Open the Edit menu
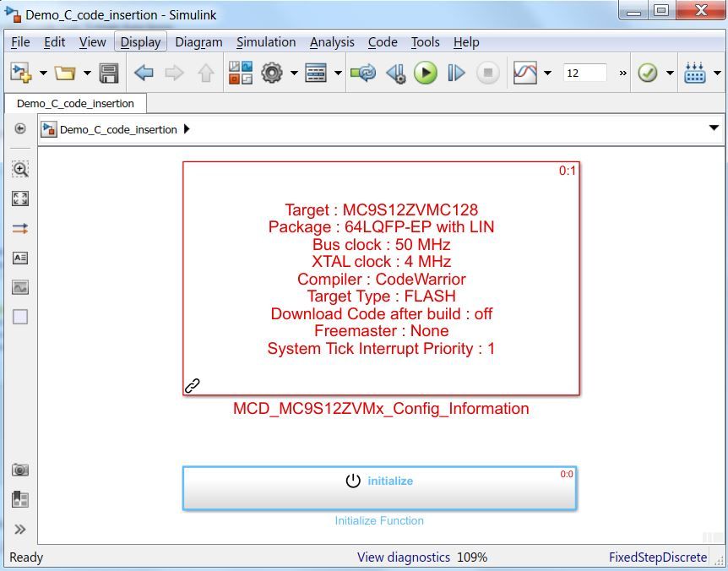This screenshot has height=571, width=728. click(54, 42)
